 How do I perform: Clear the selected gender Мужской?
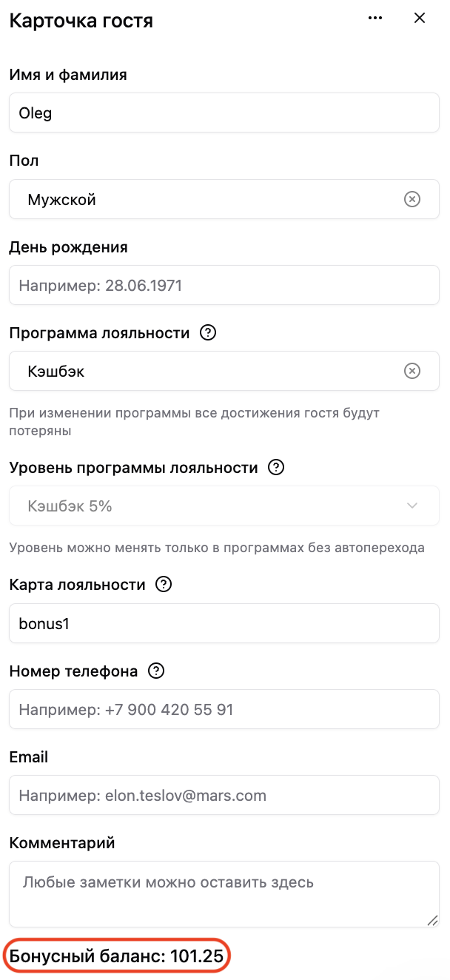pyautogui.click(x=412, y=199)
